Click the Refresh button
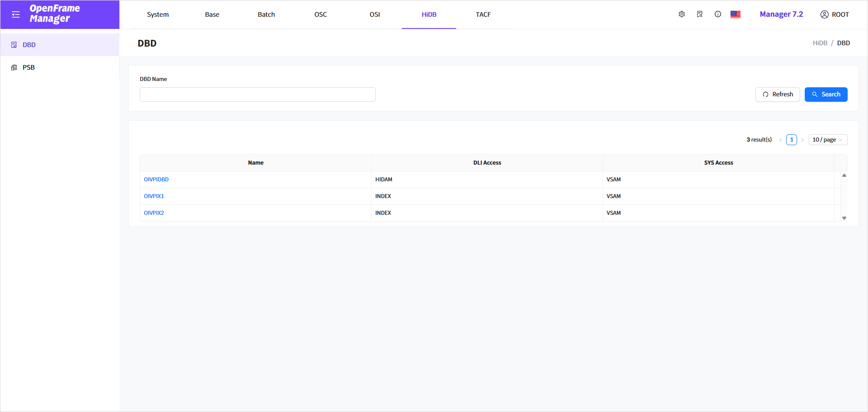This screenshot has height=412, width=868. coord(778,95)
